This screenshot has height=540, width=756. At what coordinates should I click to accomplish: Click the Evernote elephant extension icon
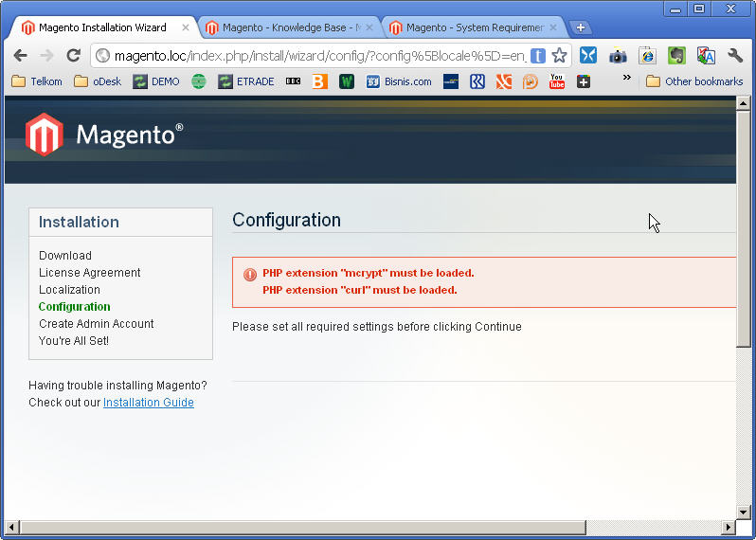(x=676, y=56)
